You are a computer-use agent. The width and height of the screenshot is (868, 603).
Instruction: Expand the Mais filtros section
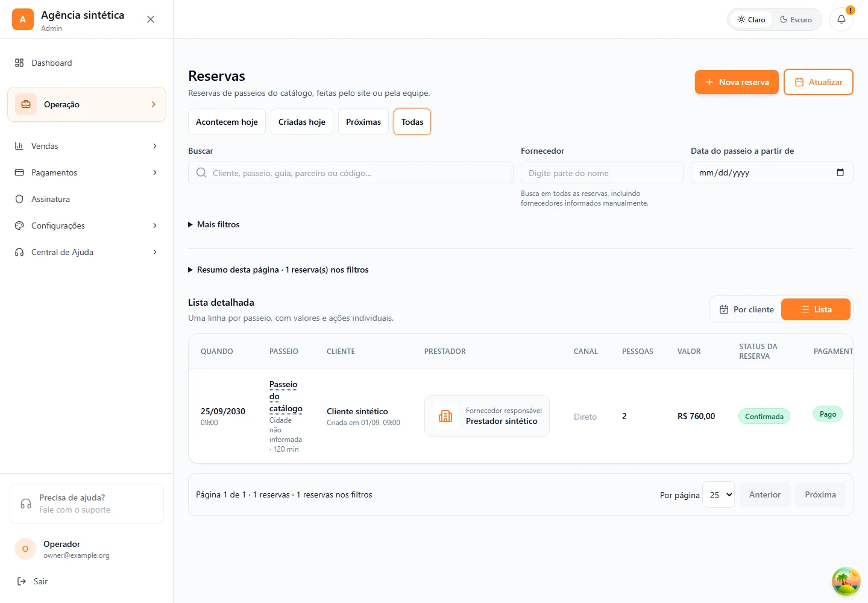(214, 224)
